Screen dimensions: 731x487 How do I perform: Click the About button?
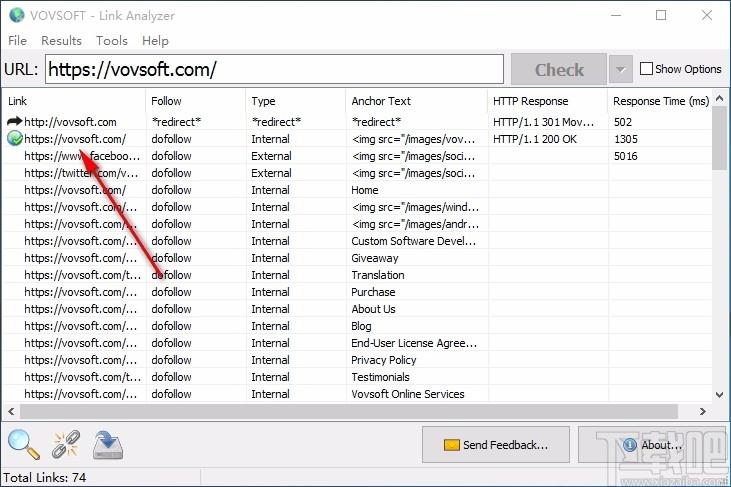[652, 445]
